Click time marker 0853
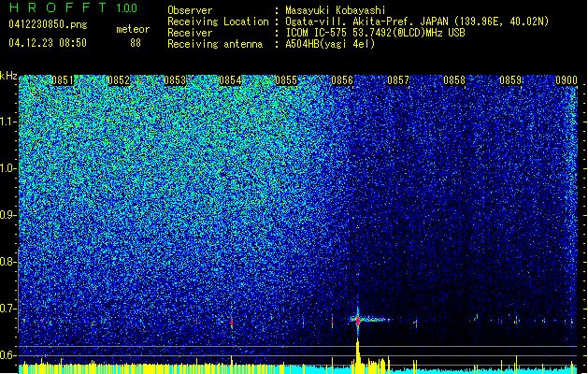Viewport: 588px width, 374px height. (175, 80)
